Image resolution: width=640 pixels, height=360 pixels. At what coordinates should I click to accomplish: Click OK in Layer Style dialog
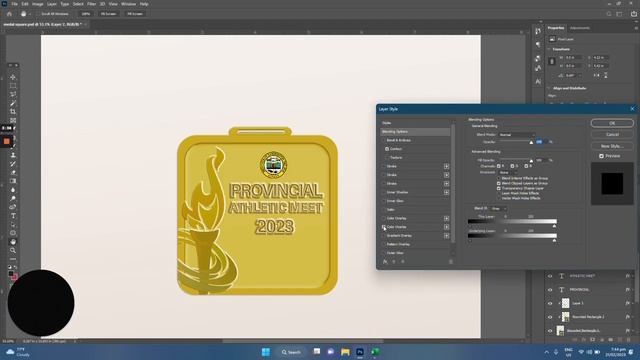[612, 123]
